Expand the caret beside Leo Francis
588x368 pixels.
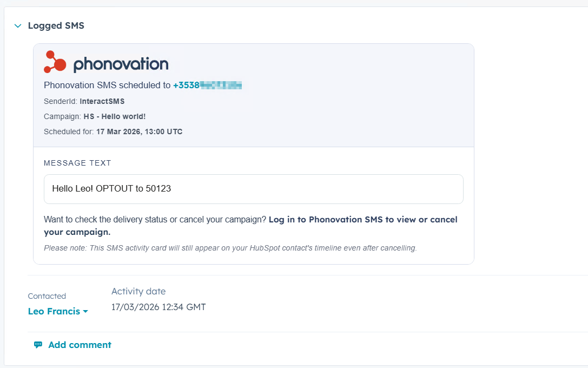85,312
